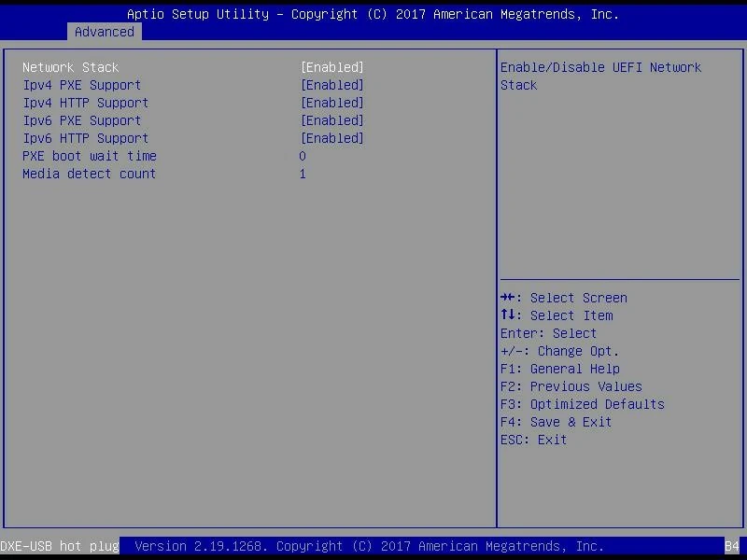The width and height of the screenshot is (747, 560).
Task: Switch to the Advanced tab
Action: point(105,32)
